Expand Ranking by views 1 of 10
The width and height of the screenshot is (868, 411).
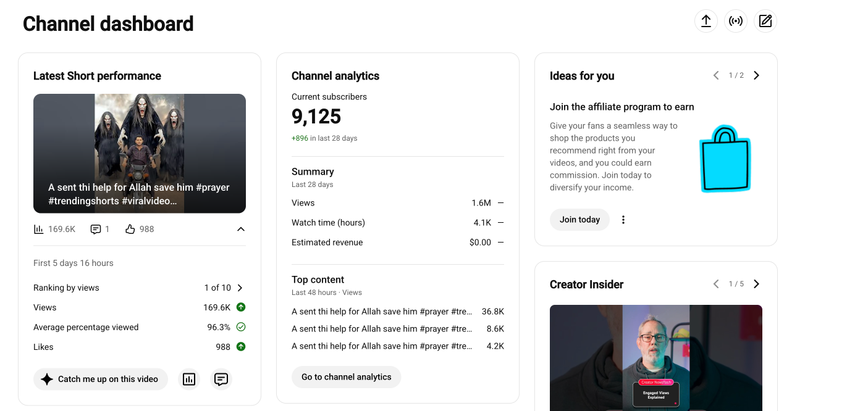(140, 288)
